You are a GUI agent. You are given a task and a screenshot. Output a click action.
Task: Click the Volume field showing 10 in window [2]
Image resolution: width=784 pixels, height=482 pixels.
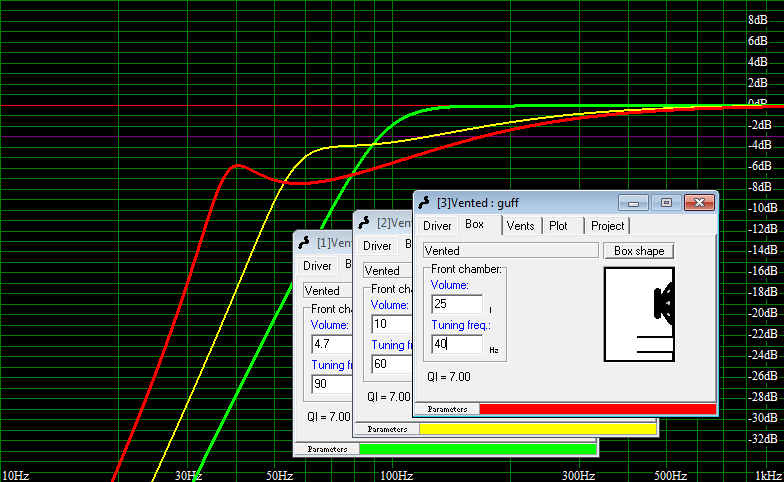click(392, 324)
